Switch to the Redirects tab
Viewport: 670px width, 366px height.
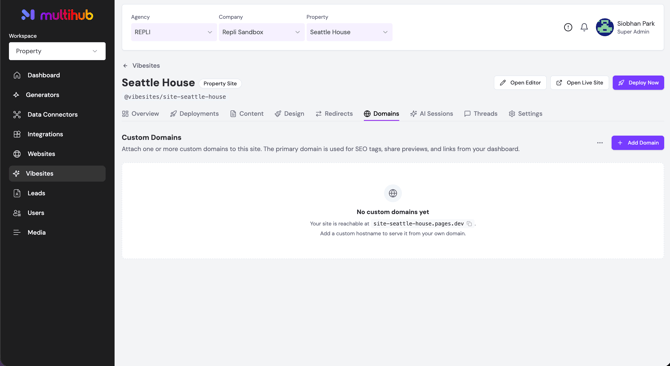pyautogui.click(x=334, y=114)
